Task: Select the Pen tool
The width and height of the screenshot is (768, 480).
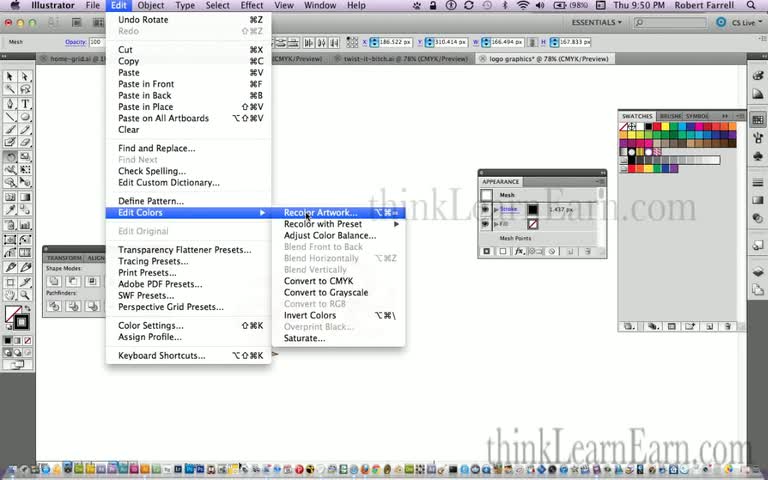Action: click(10, 104)
